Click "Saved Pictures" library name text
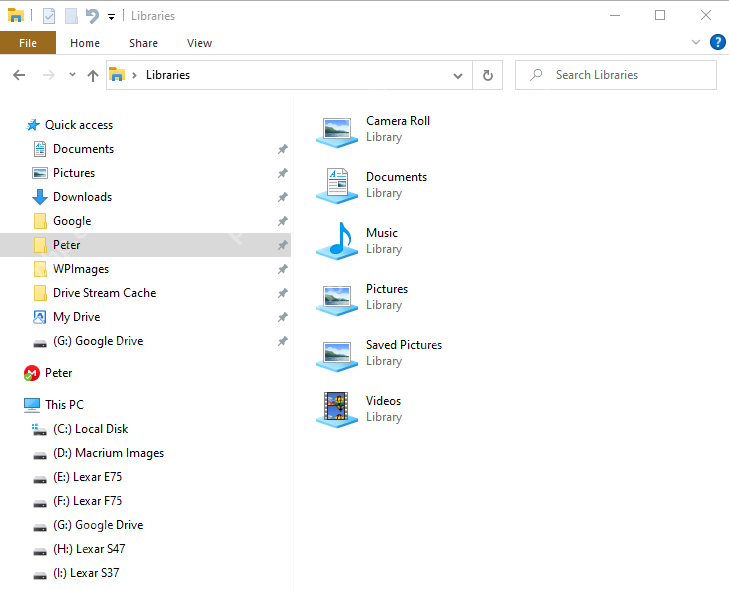This screenshot has width=729, height=590. click(x=404, y=345)
